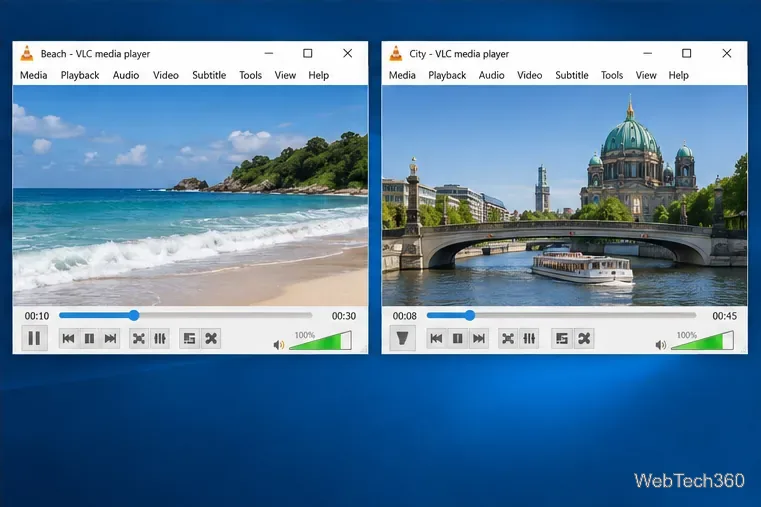Screen dimensions: 761x507
Task: Pause playback in the Beach window
Action: point(34,338)
